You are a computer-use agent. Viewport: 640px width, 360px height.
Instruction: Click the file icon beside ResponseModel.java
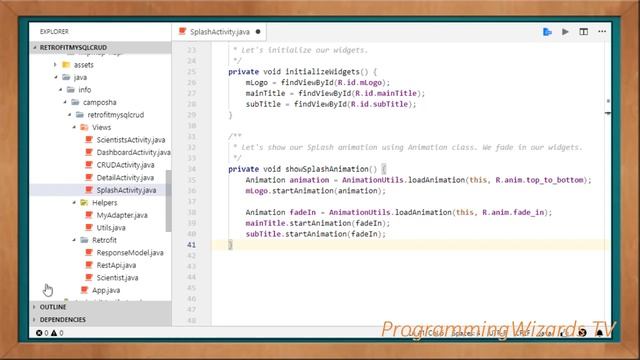pos(89,253)
